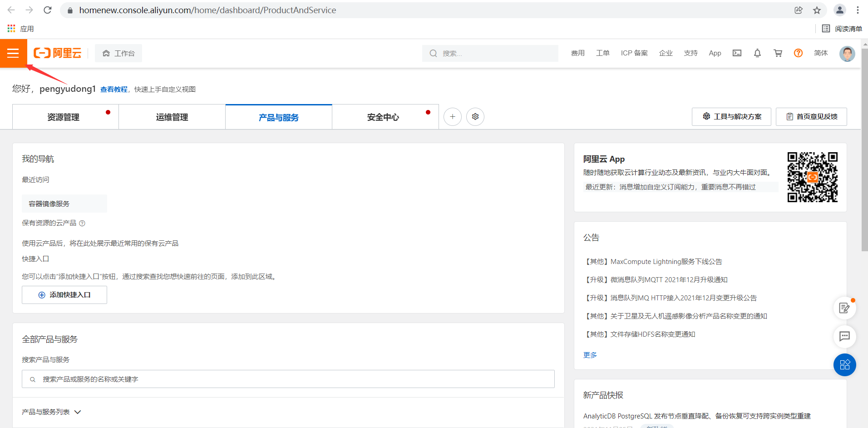
Task: Open the 微消息队列MQTT 升级通知 announcement
Action: coord(656,280)
